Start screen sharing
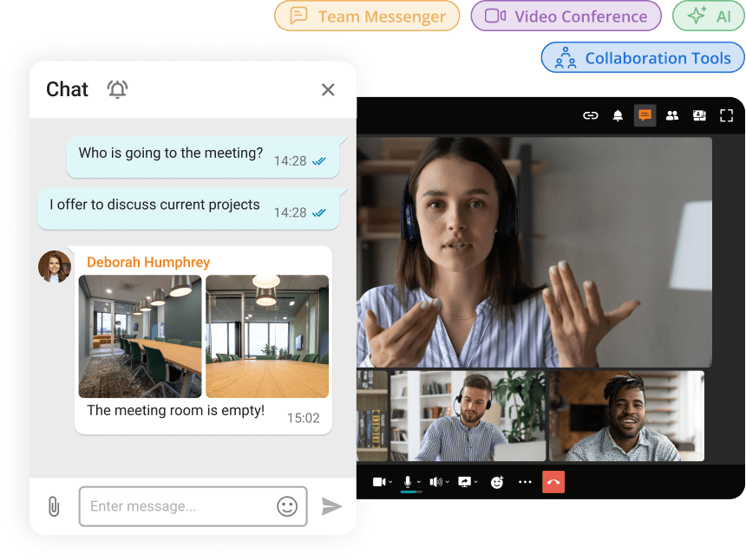The height and width of the screenshot is (560, 746). tap(464, 482)
